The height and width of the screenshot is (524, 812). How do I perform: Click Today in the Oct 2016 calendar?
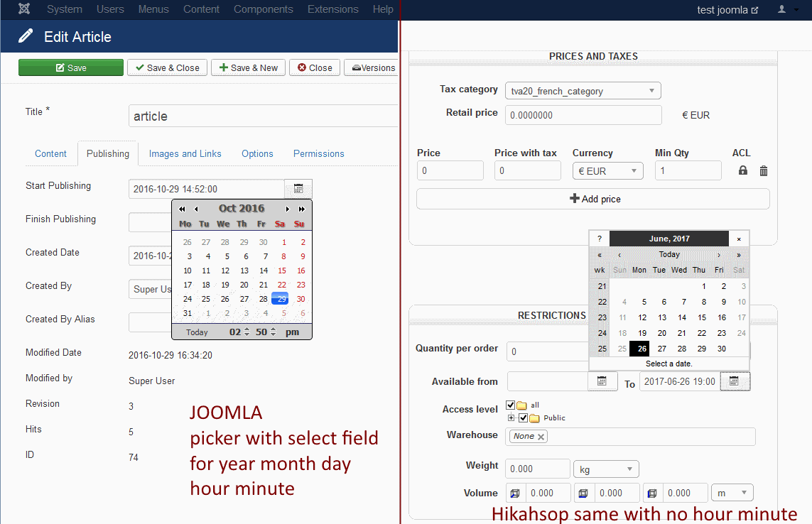click(197, 332)
